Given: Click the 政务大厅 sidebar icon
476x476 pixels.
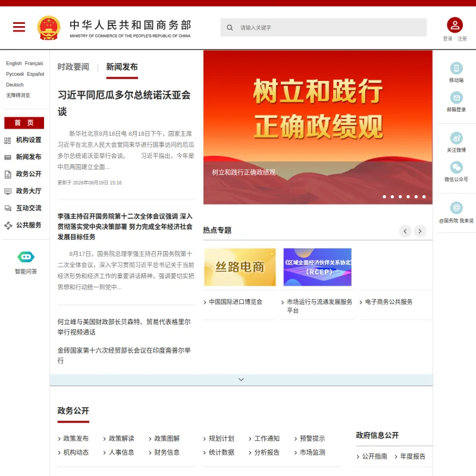Looking at the screenshot, I should pyautogui.click(x=8, y=191).
